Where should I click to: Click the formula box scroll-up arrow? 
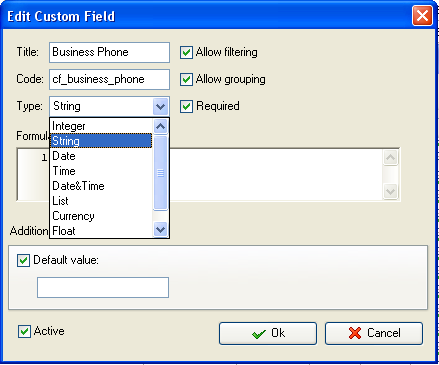(x=390, y=157)
